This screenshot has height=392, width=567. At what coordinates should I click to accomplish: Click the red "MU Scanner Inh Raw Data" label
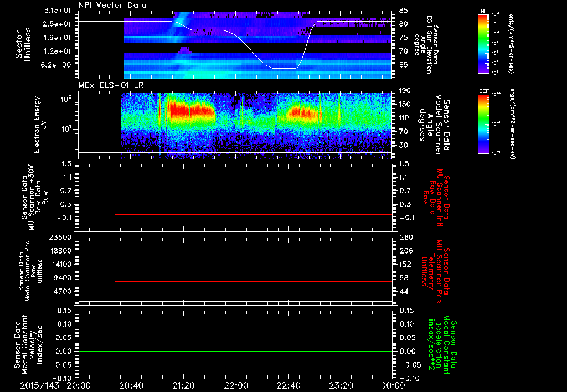pyautogui.click(x=436, y=198)
